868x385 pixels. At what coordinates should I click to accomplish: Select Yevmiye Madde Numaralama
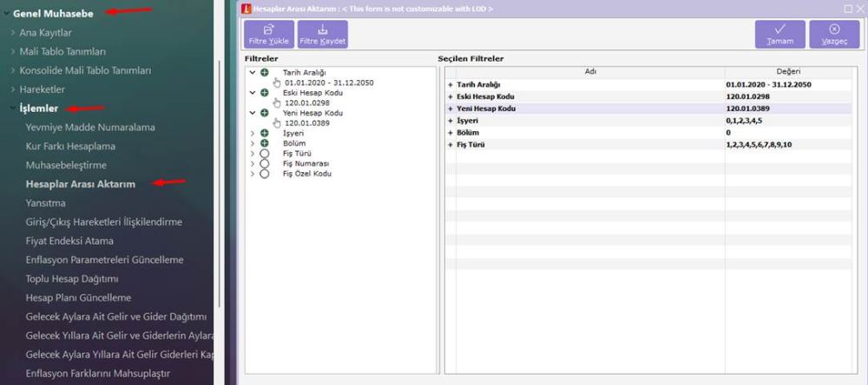click(90, 128)
